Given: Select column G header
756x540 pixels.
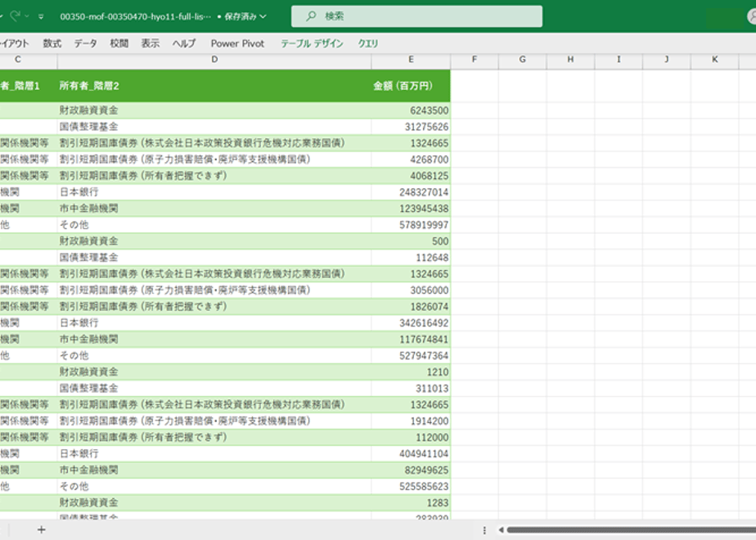Looking at the screenshot, I should 523,59.
